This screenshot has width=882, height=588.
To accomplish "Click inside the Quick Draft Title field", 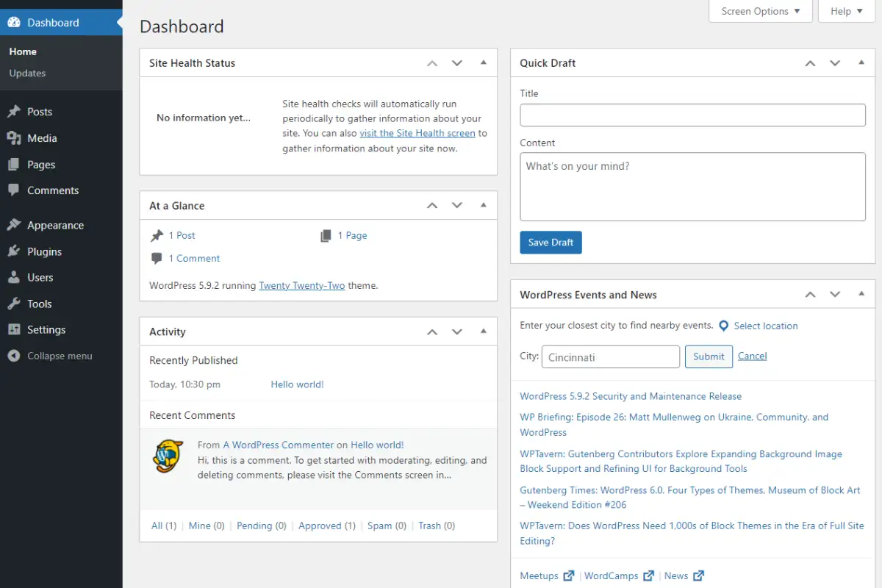I will [x=692, y=115].
